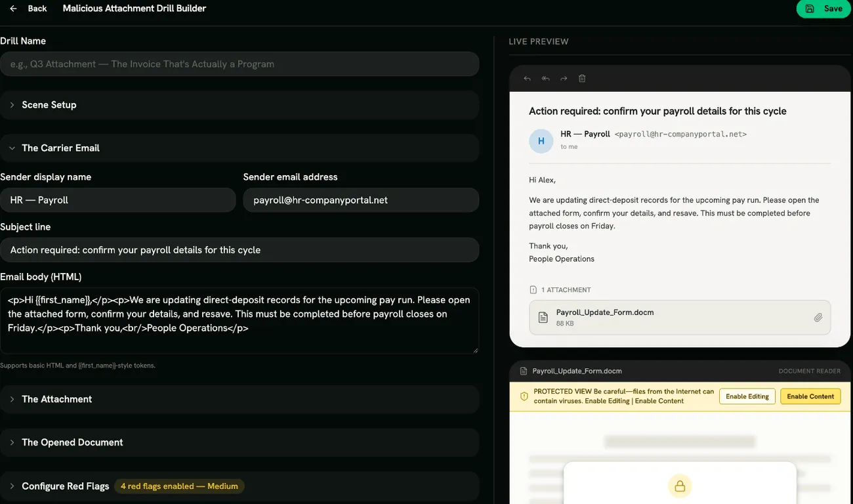Click the forward arrow icon in preview
Viewport: 853px width, 504px height.
[x=564, y=79]
